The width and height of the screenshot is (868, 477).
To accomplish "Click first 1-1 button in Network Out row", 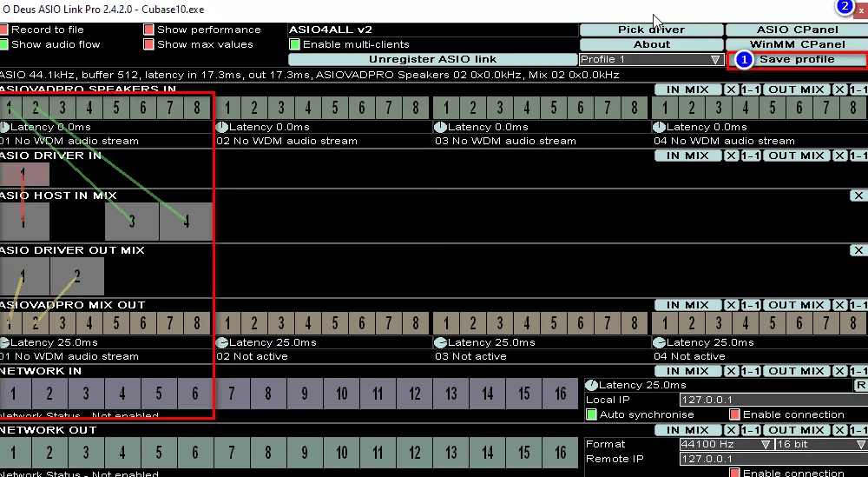I will click(x=750, y=430).
